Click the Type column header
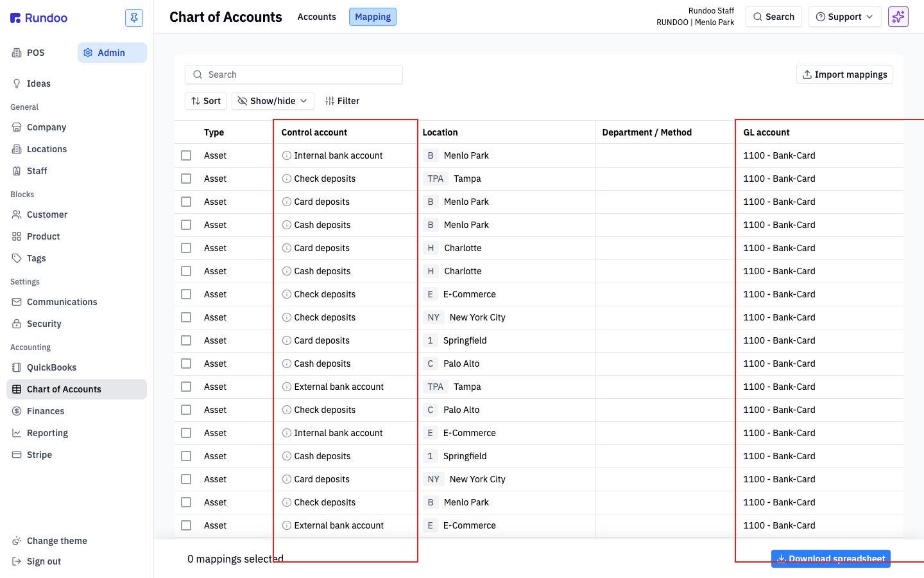Image resolution: width=924 pixels, height=578 pixels. (214, 132)
